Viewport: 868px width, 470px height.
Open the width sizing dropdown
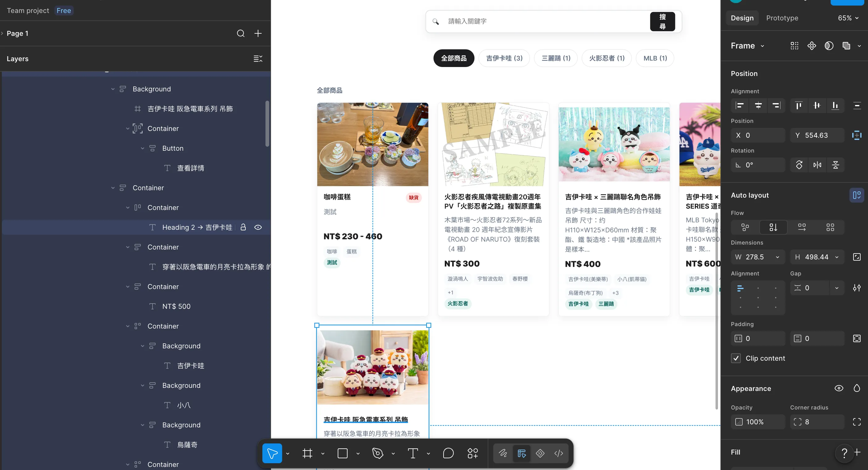pyautogui.click(x=777, y=257)
